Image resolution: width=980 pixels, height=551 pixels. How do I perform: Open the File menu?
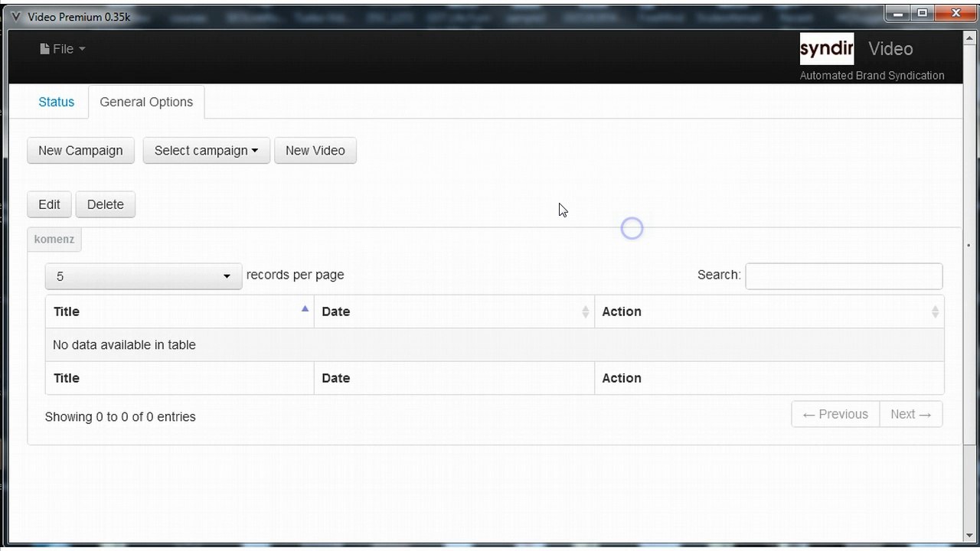pyautogui.click(x=63, y=49)
